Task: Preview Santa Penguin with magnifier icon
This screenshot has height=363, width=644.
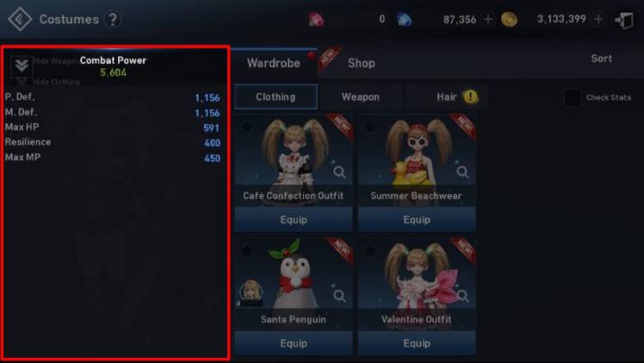Action: pos(339,295)
